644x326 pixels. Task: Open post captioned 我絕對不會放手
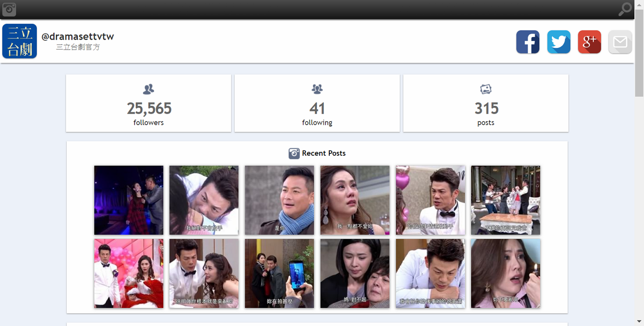(204, 200)
